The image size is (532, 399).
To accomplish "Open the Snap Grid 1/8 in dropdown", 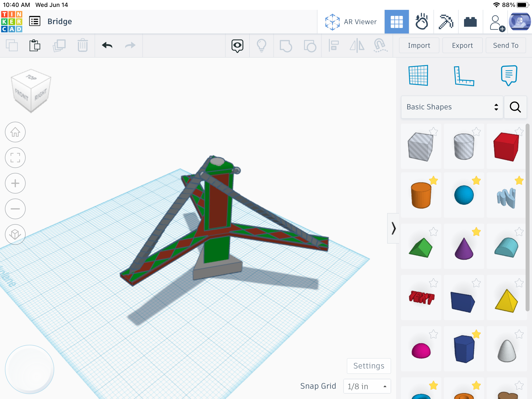I will click(367, 386).
